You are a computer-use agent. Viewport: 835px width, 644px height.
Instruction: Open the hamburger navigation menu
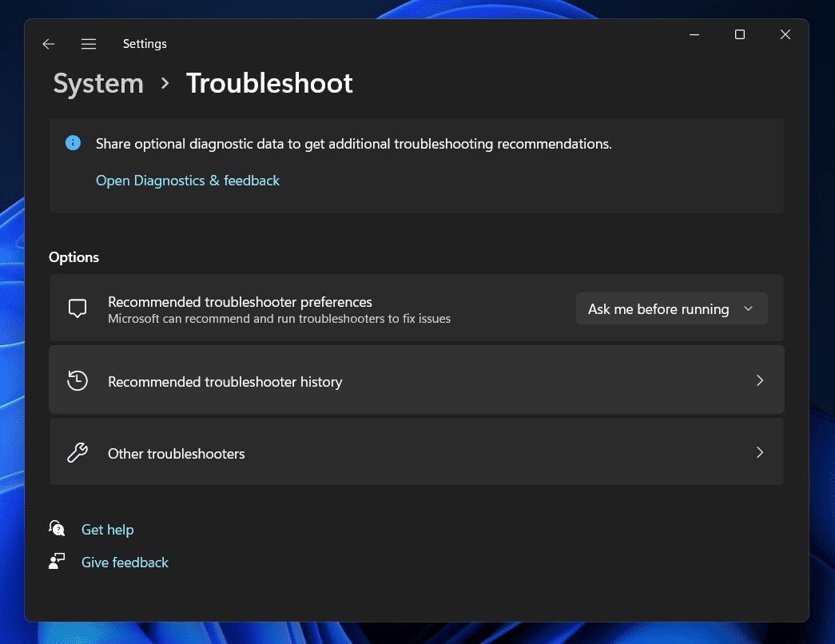click(x=89, y=44)
